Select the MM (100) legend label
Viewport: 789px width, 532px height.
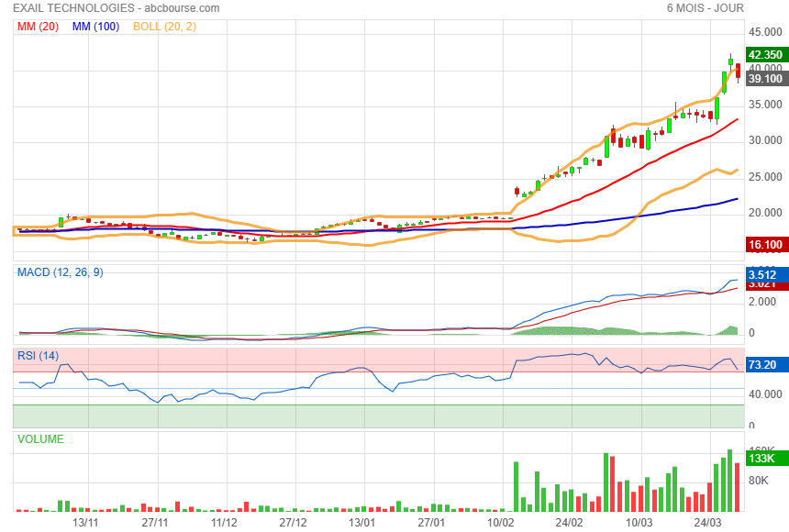click(95, 27)
